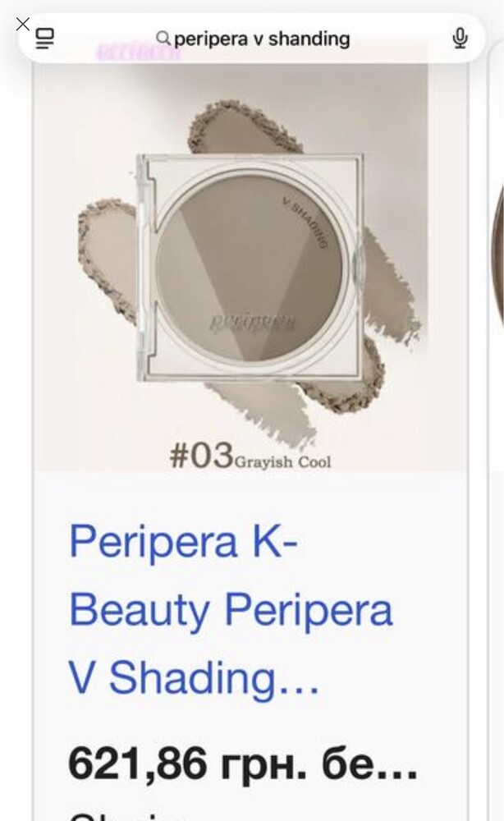Tap the peripera logo on the compact
504x821 pixels.
coord(254,321)
